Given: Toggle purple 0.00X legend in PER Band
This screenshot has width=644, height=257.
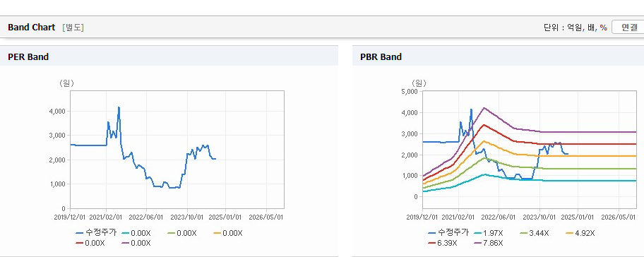Looking at the screenshot, I should tap(136, 243).
